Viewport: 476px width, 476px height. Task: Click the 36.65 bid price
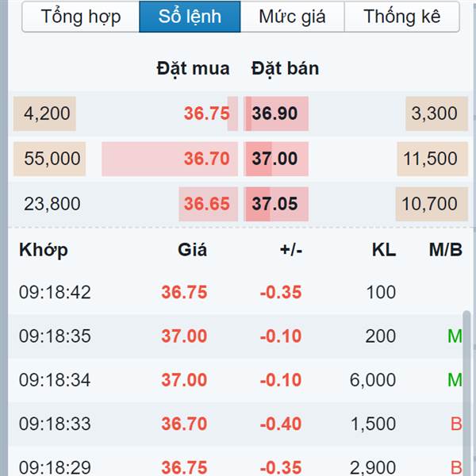pyautogui.click(x=206, y=204)
